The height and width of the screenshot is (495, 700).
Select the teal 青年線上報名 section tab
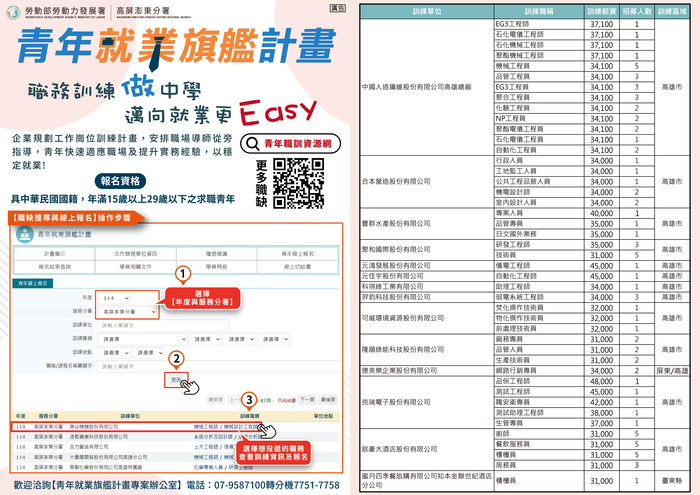[33, 283]
